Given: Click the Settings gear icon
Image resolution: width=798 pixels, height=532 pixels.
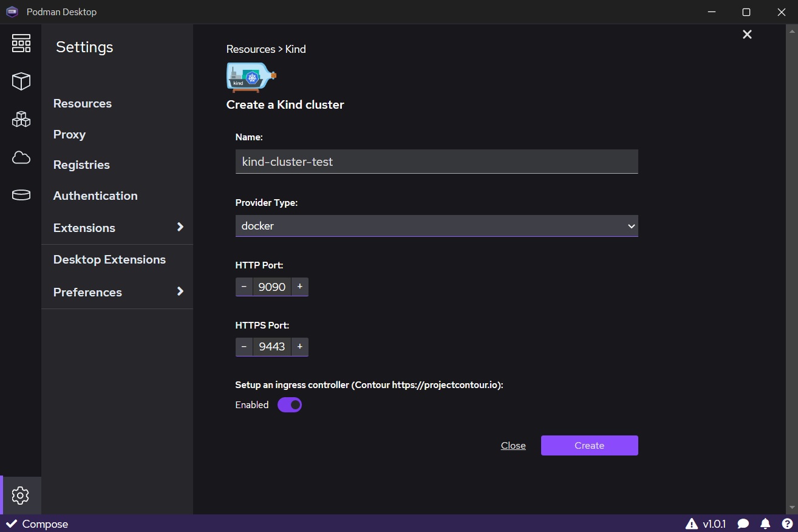Looking at the screenshot, I should click(x=21, y=496).
